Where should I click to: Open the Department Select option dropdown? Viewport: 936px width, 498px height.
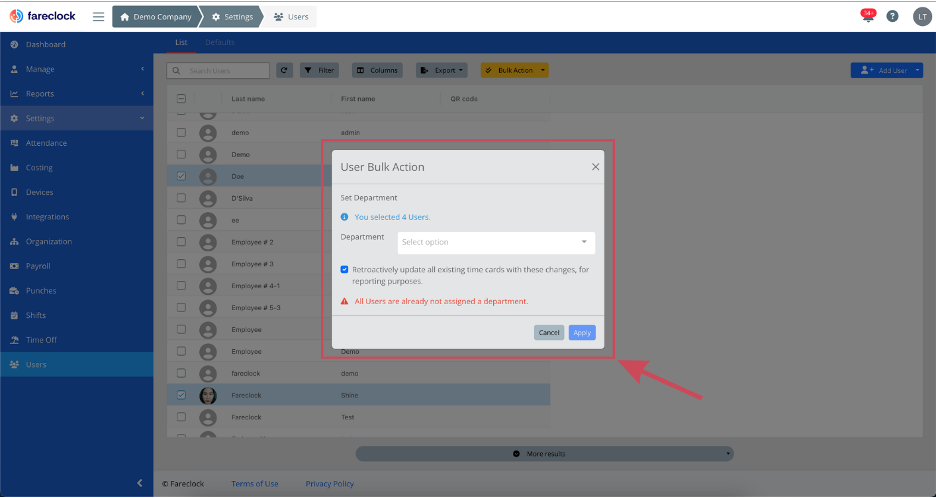pyautogui.click(x=496, y=242)
